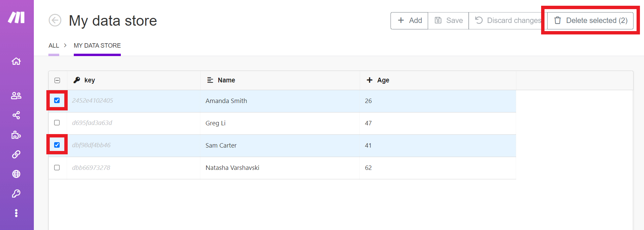The image size is (644, 230).
Task: Click the Add button
Action: tap(409, 21)
